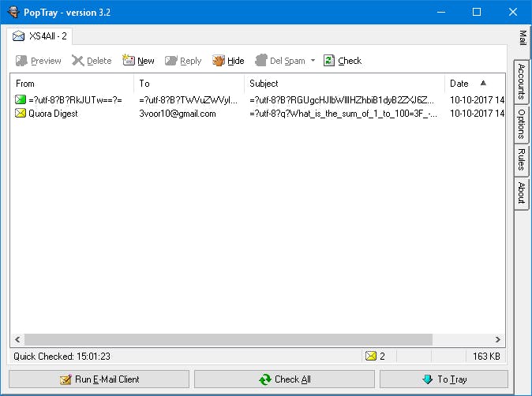
Task: Compose a message with the New button
Action: [138, 61]
